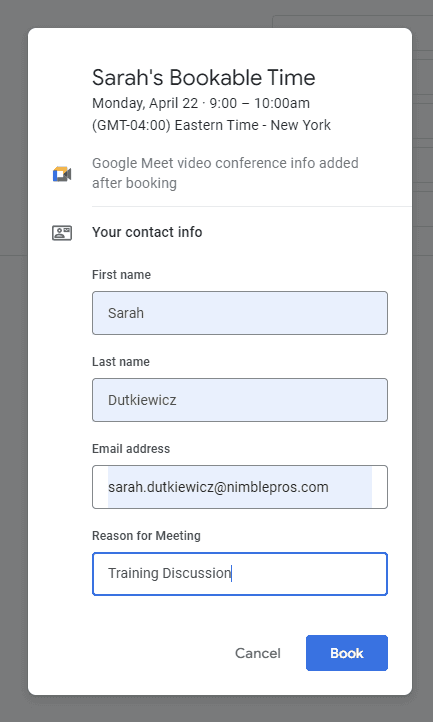This screenshot has height=722, width=433.
Task: Click the Training Discussion text in the field
Action: [x=170, y=573]
